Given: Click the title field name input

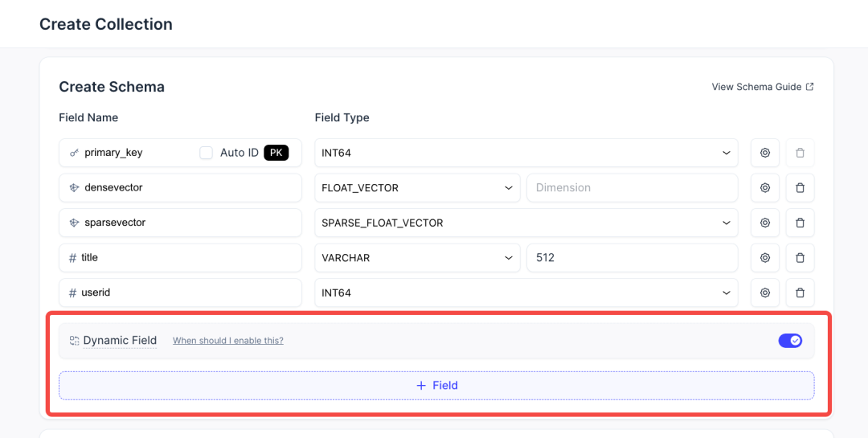Looking at the screenshot, I should (x=180, y=258).
